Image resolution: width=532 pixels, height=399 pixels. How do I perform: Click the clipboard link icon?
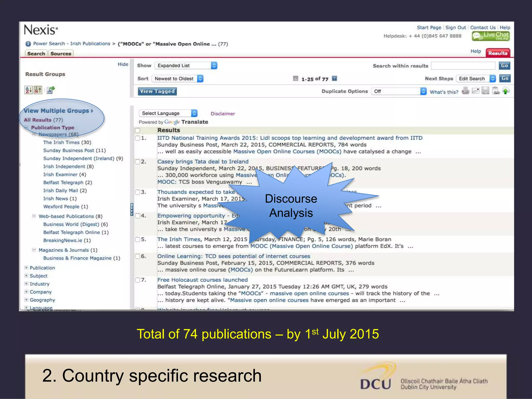coord(496,91)
